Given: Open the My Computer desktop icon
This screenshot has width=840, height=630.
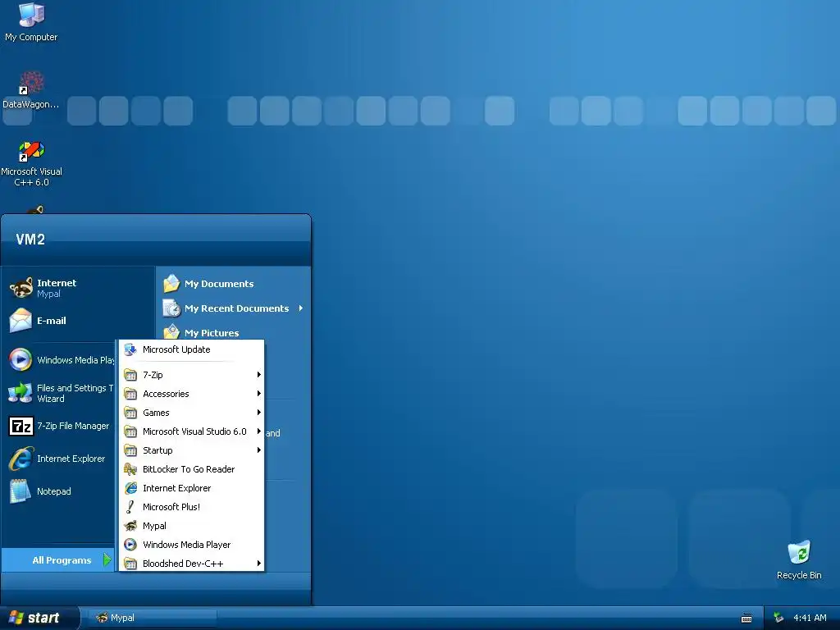Looking at the screenshot, I should click(x=31, y=22).
